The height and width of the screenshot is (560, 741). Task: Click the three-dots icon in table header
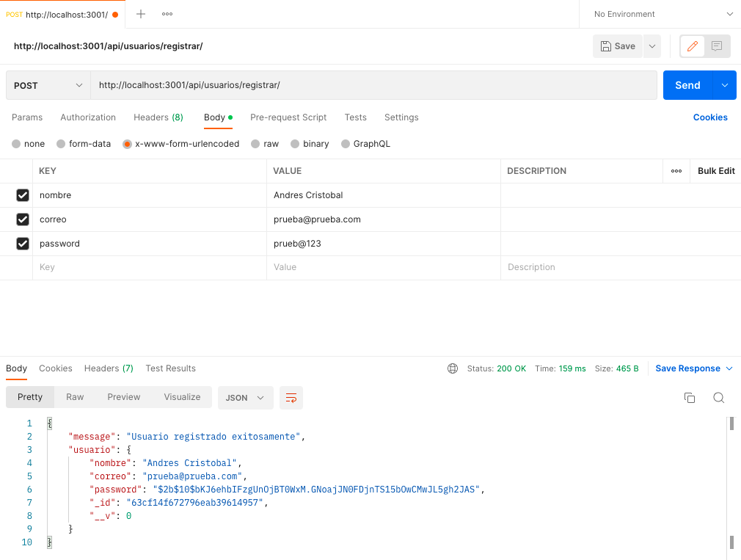[x=676, y=171]
